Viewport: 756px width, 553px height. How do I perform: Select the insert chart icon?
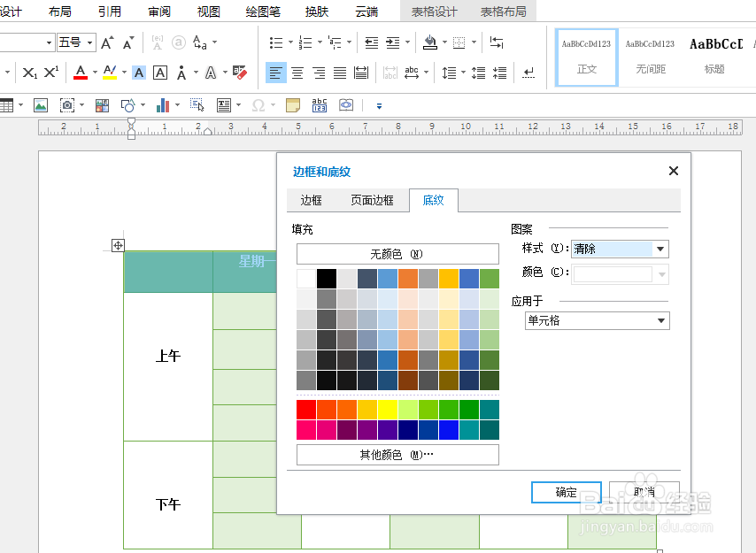pos(164,104)
